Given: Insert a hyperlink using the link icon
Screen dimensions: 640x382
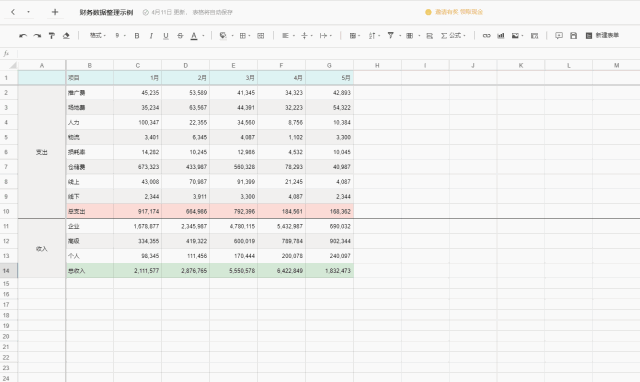Looking at the screenshot, I should [487, 36].
